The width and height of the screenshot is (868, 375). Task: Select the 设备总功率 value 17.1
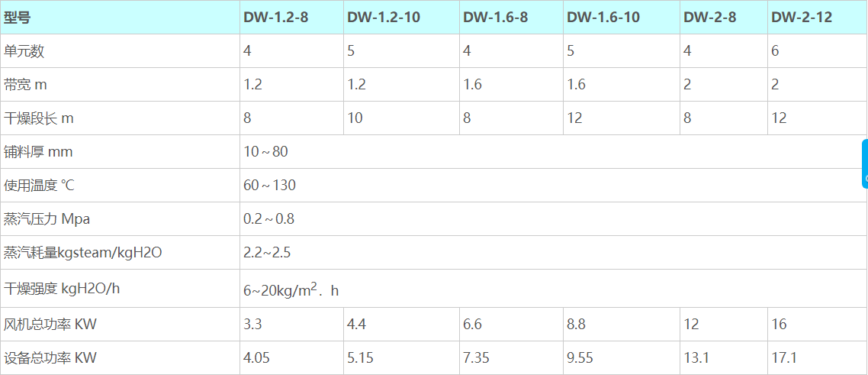pos(784,358)
